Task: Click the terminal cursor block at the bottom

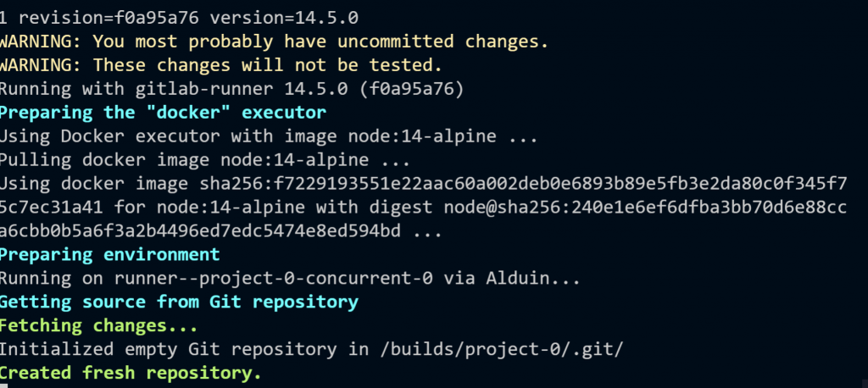Action: [x=4, y=385]
